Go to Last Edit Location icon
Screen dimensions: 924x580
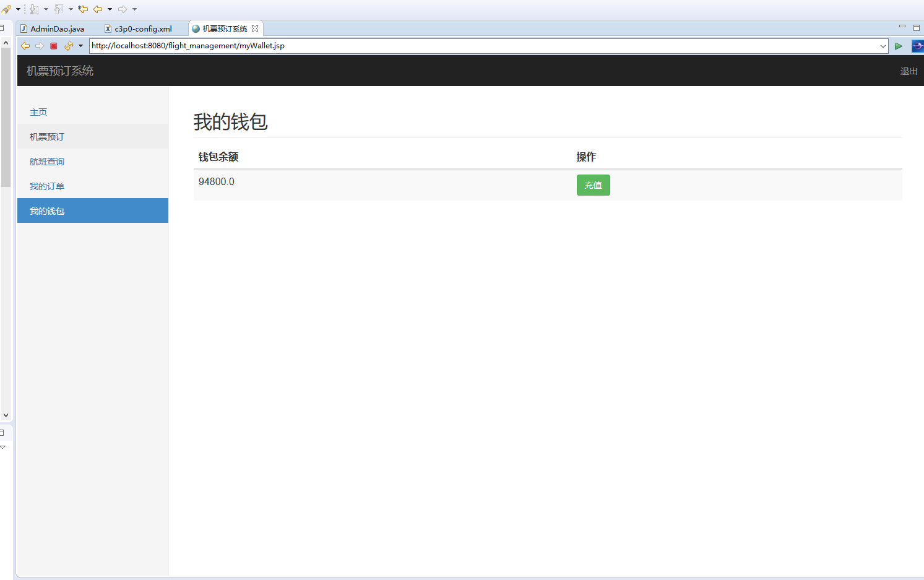[83, 9]
